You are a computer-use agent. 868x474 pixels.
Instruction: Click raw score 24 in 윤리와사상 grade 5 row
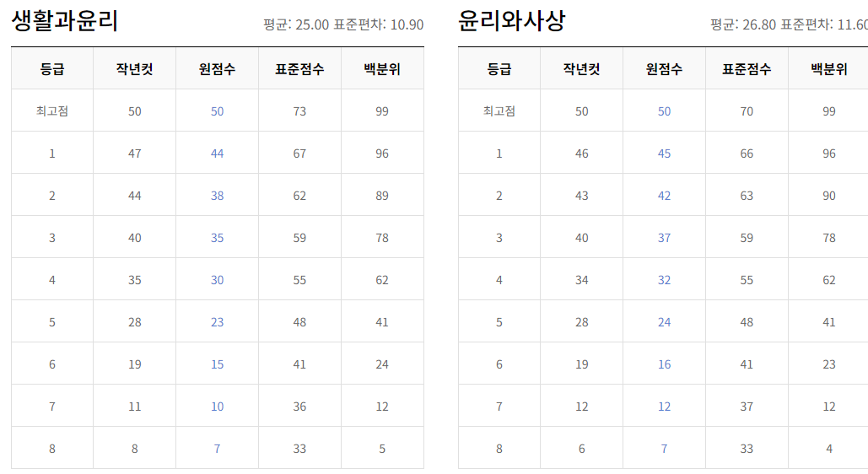tap(664, 321)
